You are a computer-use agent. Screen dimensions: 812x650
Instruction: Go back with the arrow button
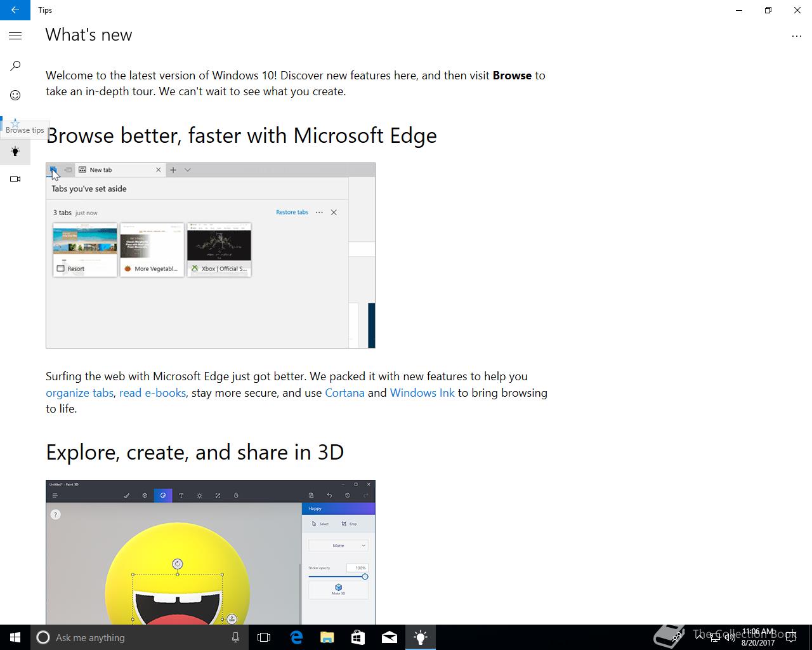click(x=15, y=10)
